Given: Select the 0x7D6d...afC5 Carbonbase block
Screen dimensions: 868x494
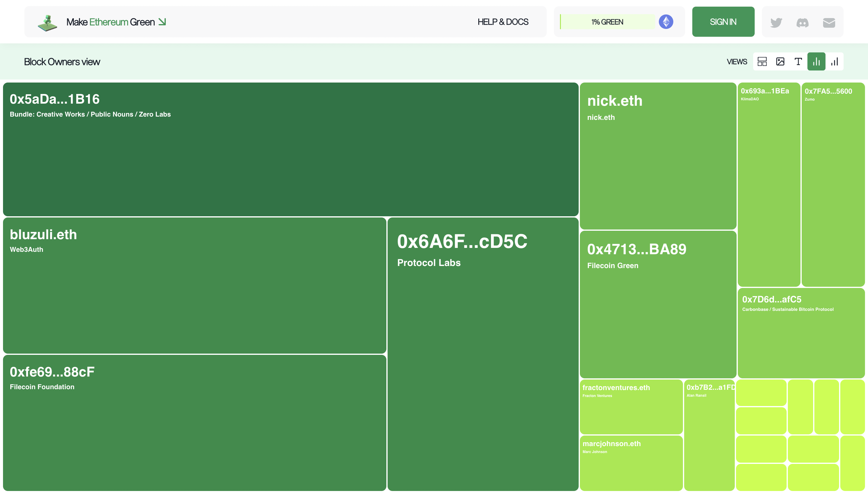Looking at the screenshot, I should 801,333.
